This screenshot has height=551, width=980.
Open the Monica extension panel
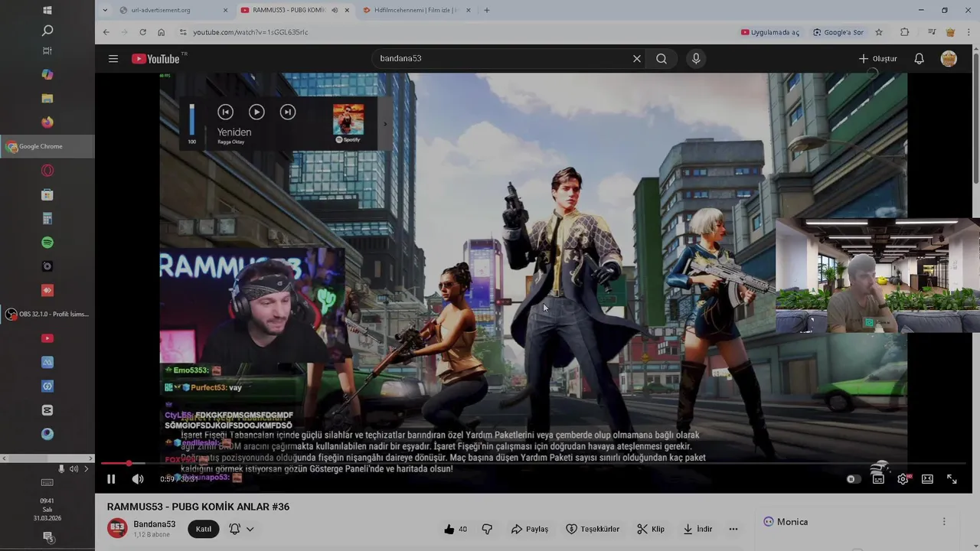click(x=786, y=521)
